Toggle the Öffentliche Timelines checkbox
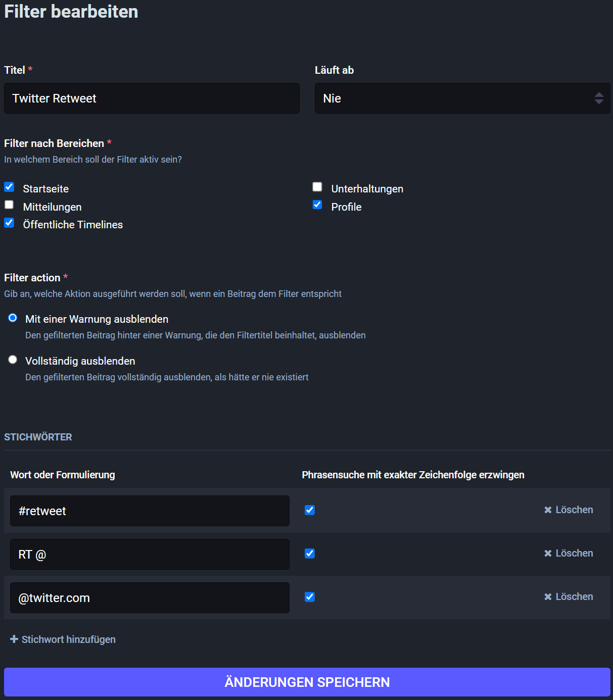Viewport: 613px width, 700px height. (x=9, y=223)
